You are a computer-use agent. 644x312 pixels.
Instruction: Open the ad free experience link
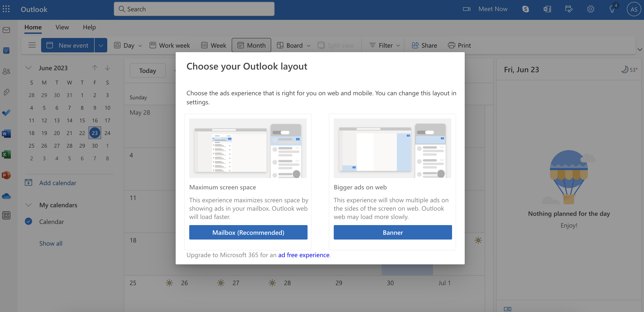coord(304,255)
